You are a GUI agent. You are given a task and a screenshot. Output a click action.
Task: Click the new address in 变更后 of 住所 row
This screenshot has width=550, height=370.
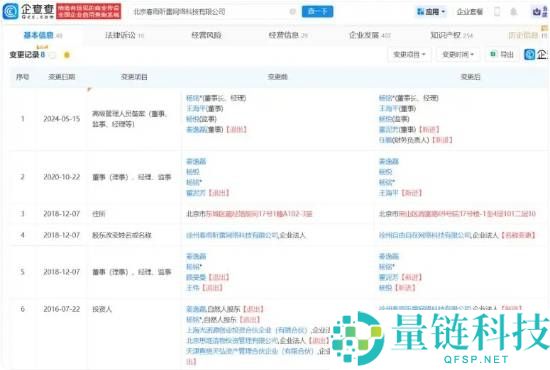click(x=457, y=214)
